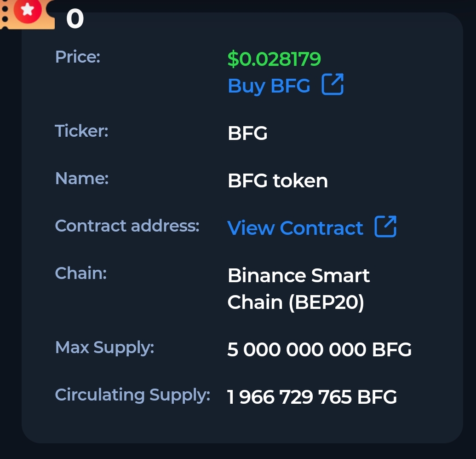
Task: Select the Binance Smart Chain text
Action: (x=298, y=276)
